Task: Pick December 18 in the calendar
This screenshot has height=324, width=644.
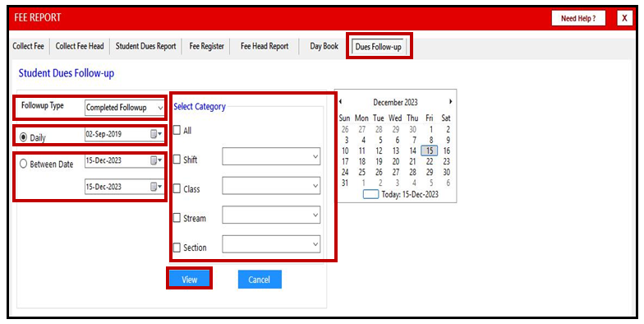Action: [361, 161]
